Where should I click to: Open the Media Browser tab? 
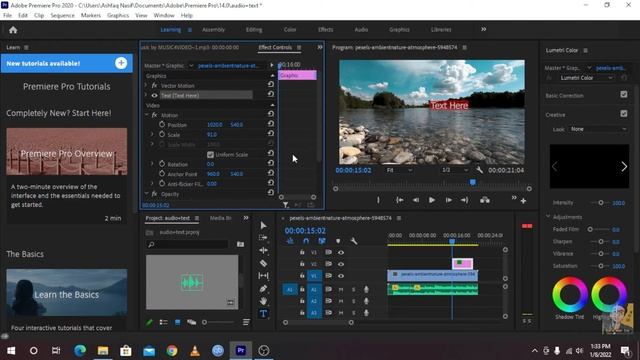221,218
